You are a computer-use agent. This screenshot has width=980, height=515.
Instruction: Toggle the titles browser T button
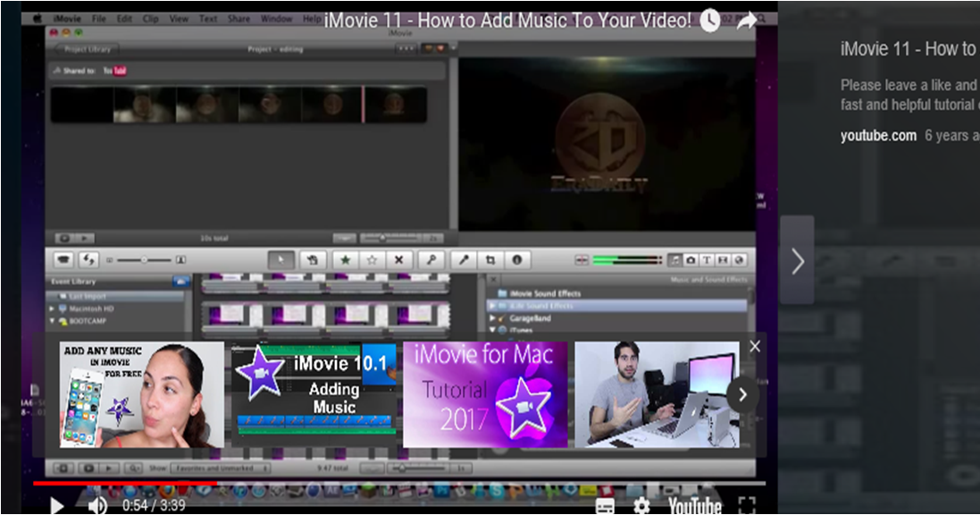coord(707,259)
